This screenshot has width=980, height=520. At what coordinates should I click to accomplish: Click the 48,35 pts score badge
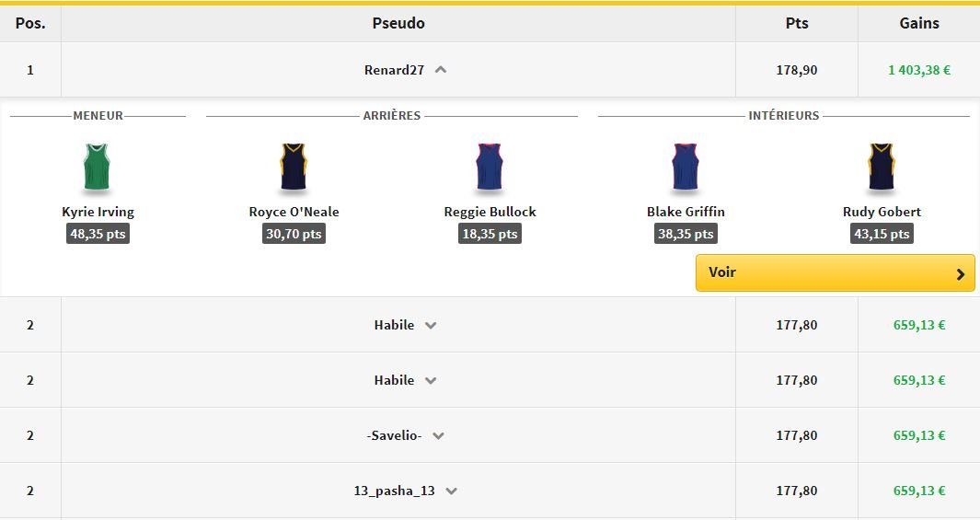[98, 234]
